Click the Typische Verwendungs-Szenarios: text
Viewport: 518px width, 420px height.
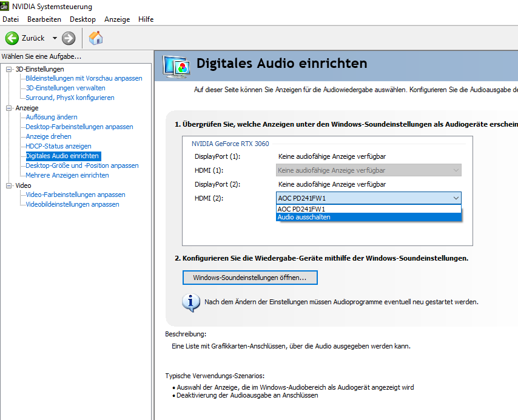coord(215,376)
